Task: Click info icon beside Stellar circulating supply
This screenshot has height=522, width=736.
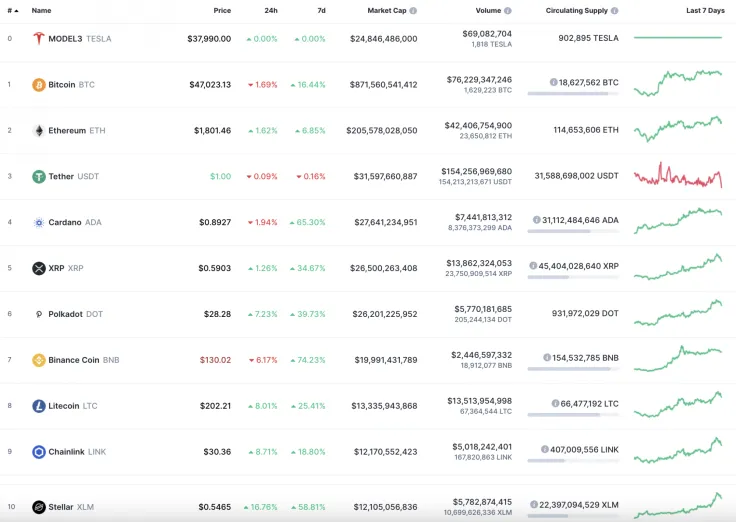Action: pyautogui.click(x=534, y=505)
